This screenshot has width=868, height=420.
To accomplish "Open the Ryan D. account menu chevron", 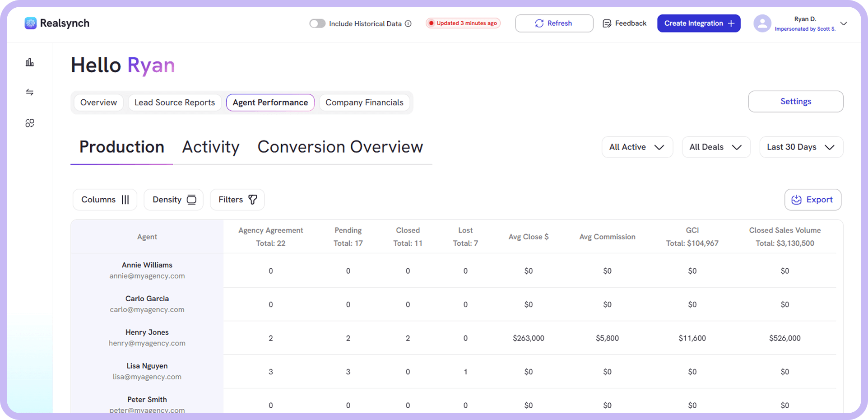I will [843, 23].
